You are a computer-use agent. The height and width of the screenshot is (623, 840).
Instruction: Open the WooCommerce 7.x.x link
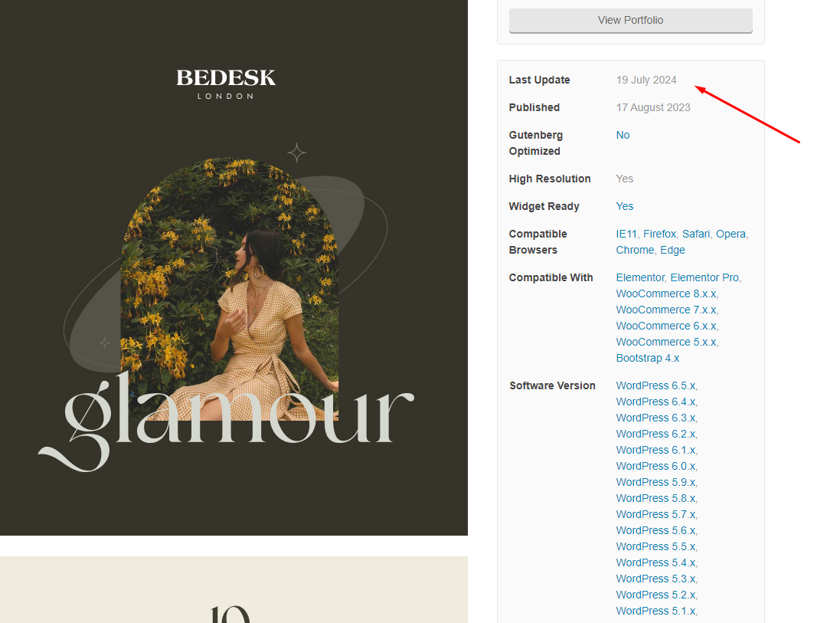[666, 310]
